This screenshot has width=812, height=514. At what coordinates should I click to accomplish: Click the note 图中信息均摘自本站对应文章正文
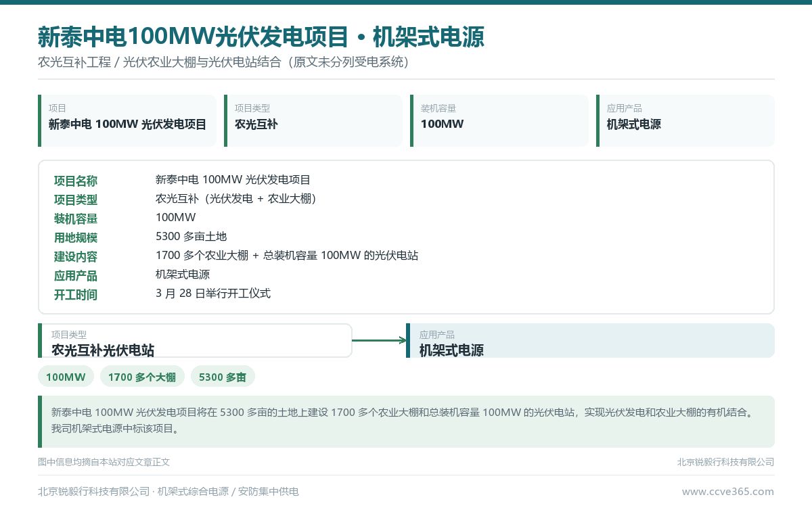click(104, 462)
